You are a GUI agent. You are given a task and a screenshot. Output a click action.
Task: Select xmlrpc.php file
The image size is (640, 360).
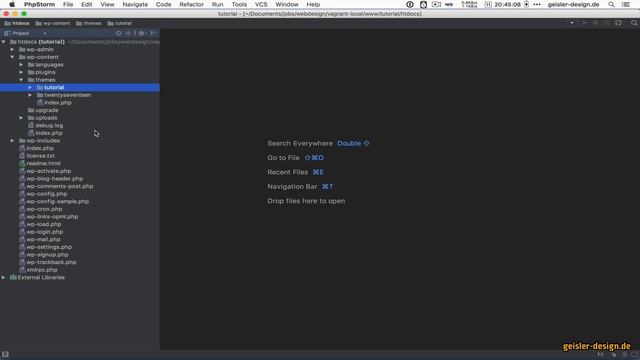[x=42, y=270]
